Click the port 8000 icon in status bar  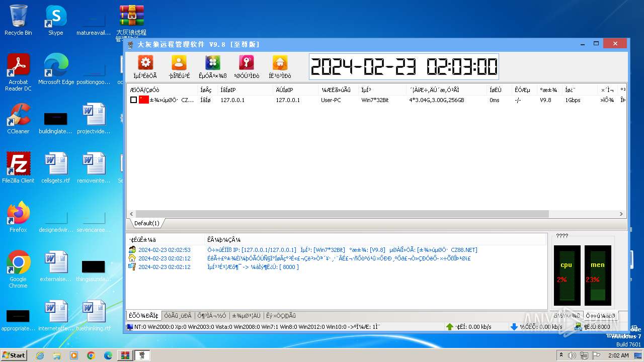coord(579,327)
